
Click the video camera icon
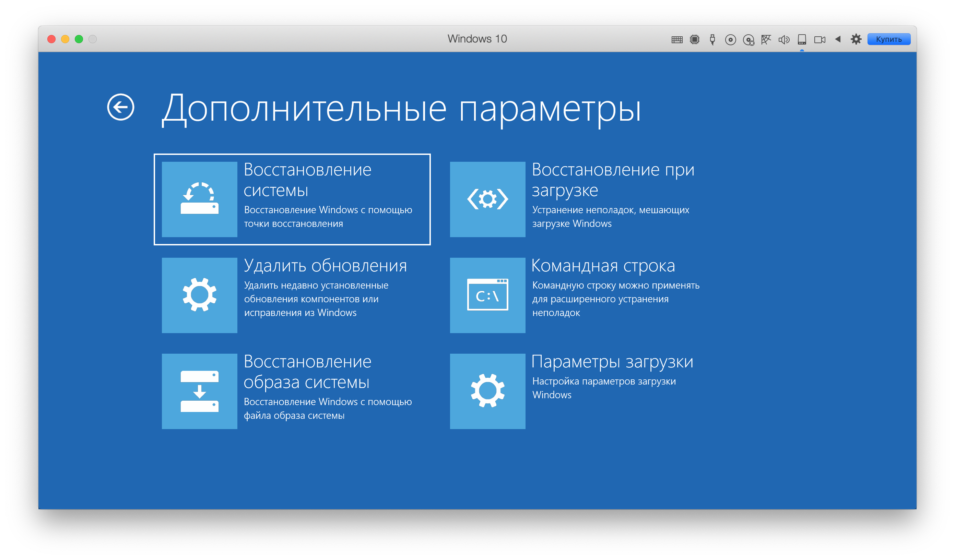coord(820,39)
